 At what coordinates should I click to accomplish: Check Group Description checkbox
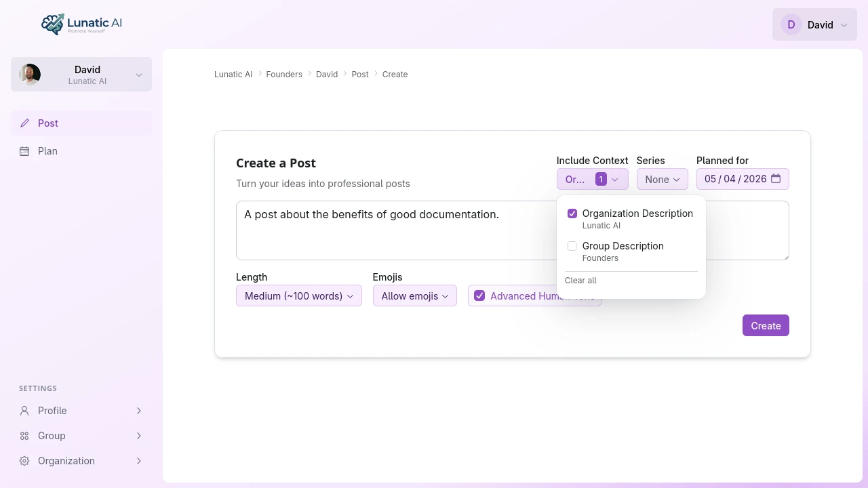[572, 246]
